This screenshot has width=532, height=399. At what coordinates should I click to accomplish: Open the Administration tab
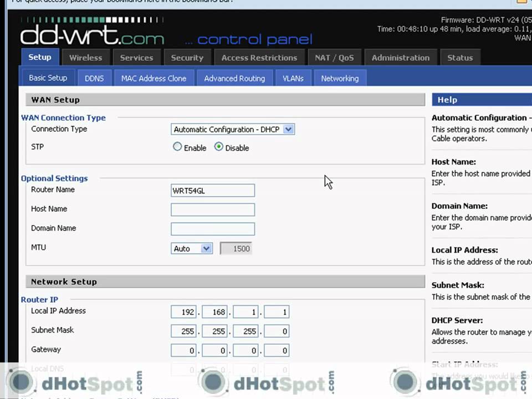point(400,58)
